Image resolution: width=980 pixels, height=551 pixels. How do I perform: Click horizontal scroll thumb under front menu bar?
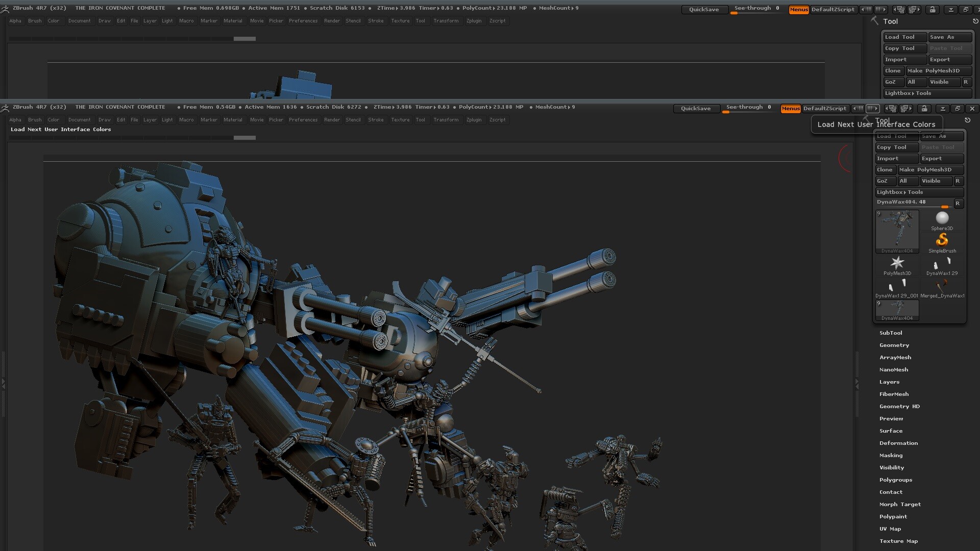pos(244,138)
